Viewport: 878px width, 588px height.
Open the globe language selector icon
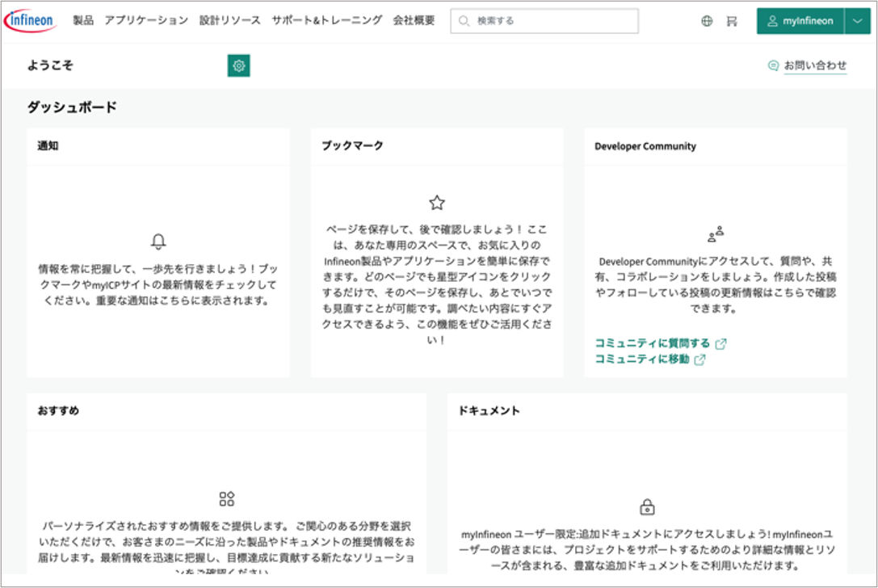click(x=707, y=21)
